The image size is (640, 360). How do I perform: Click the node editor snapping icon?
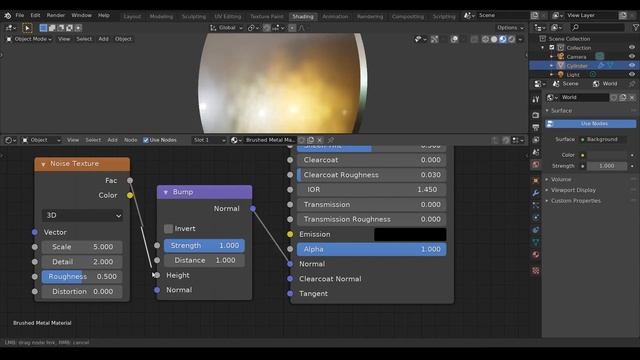(506, 140)
